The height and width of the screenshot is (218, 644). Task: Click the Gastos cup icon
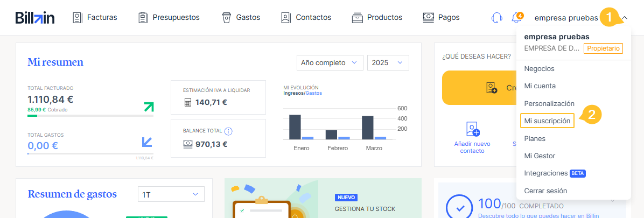click(226, 18)
